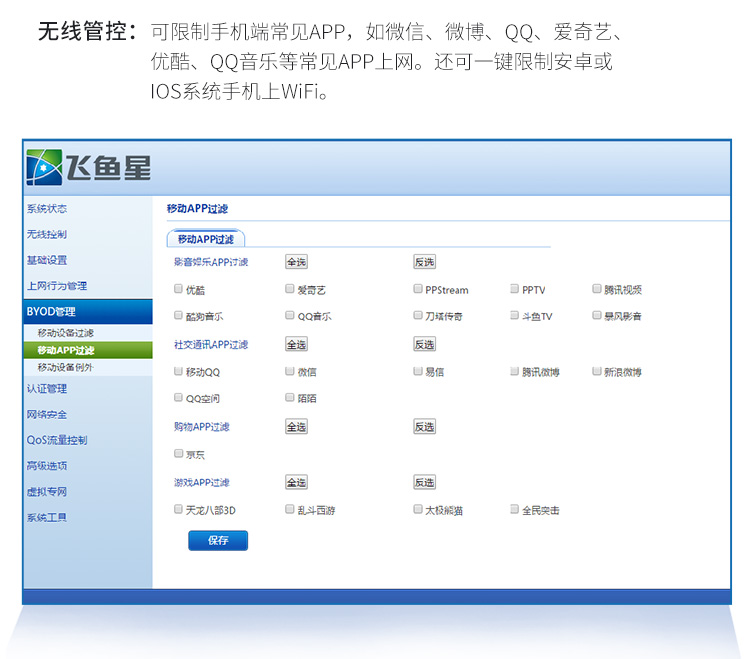The image size is (750, 659).
Task: Expand QoS流量控制 menu
Action: 57,440
